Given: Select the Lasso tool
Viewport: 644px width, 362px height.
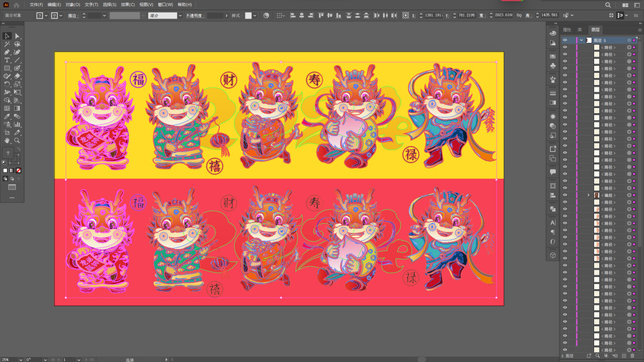Looking at the screenshot, I should point(17,44).
